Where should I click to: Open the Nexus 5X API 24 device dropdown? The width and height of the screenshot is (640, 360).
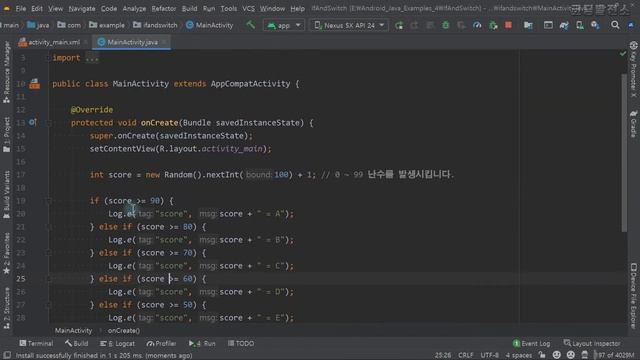pos(350,25)
